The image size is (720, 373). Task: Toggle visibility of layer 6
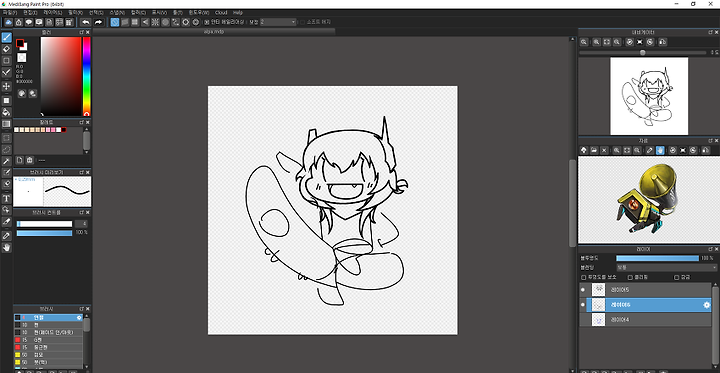(x=583, y=305)
